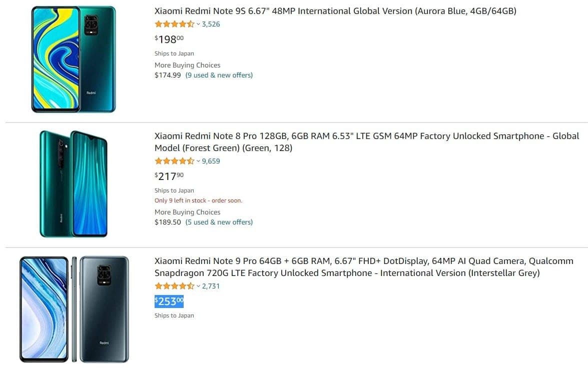View the 5 used & new offers
The image size is (588, 370).
click(219, 222)
